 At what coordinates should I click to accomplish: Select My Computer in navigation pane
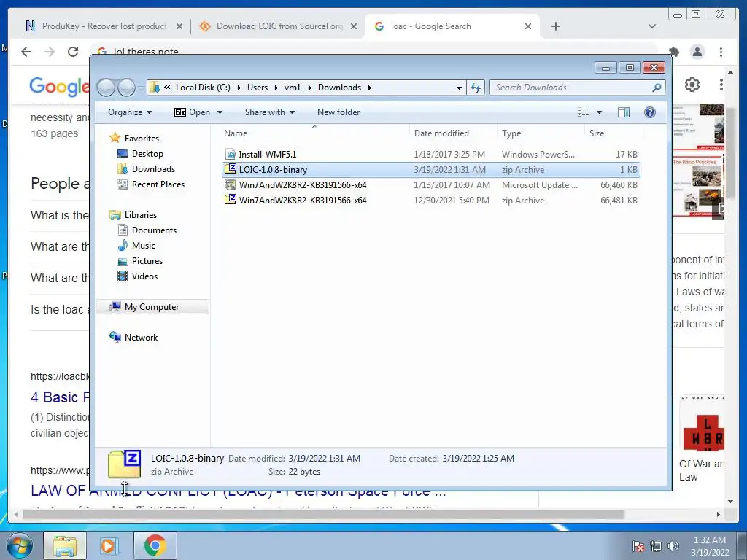[x=152, y=307]
